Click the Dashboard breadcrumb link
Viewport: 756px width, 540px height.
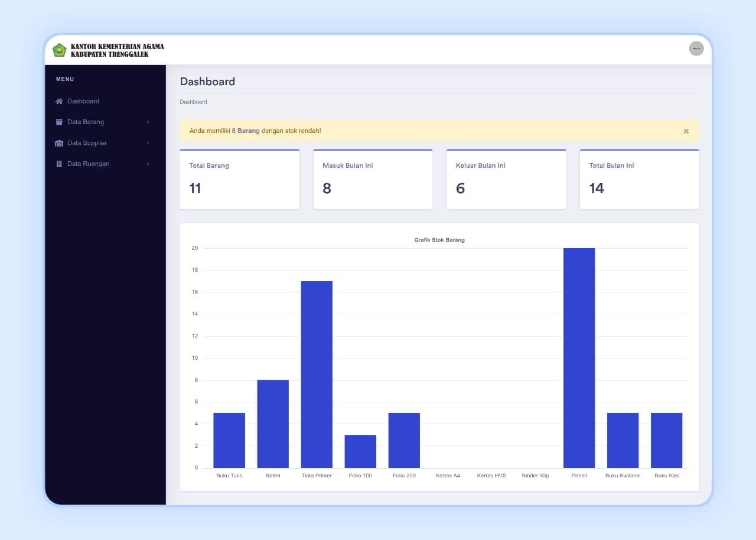click(193, 102)
